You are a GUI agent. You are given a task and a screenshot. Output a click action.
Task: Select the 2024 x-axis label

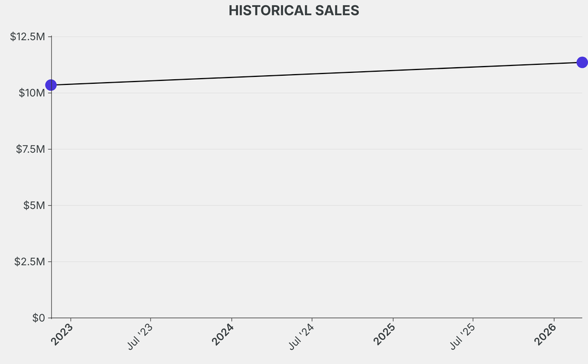(223, 335)
